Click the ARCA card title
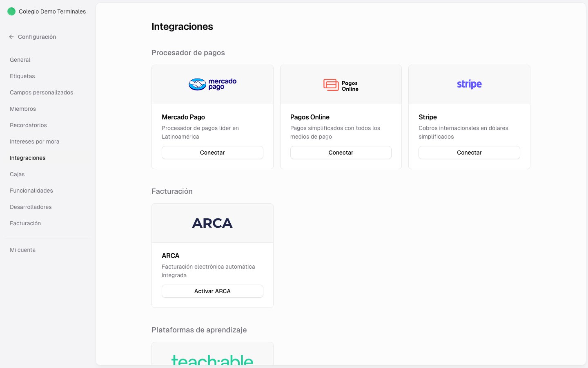This screenshot has width=588, height=368. [x=171, y=256]
